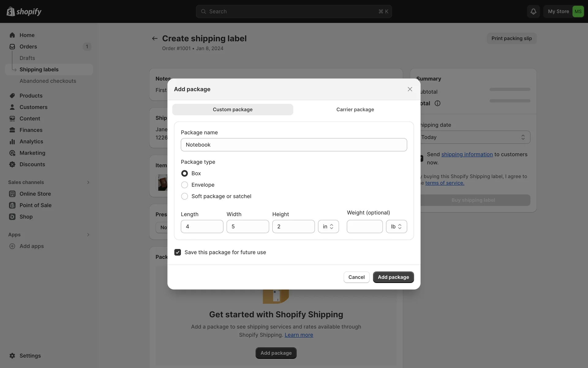
Task: Open the dimension unit "in" dropdown
Action: tap(328, 227)
